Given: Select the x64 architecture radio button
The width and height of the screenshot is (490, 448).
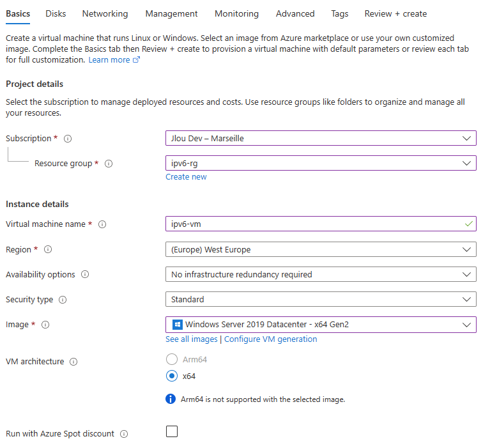Looking at the screenshot, I should coord(172,376).
